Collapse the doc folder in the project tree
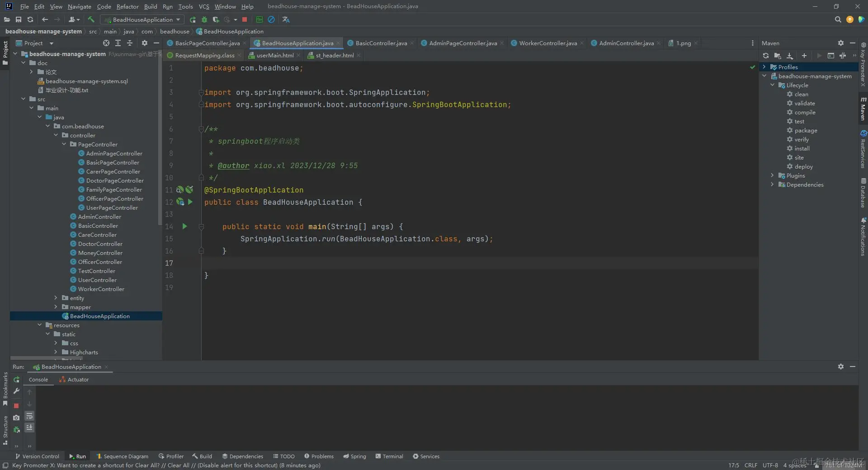Viewport: 868px width, 470px height. coord(23,63)
